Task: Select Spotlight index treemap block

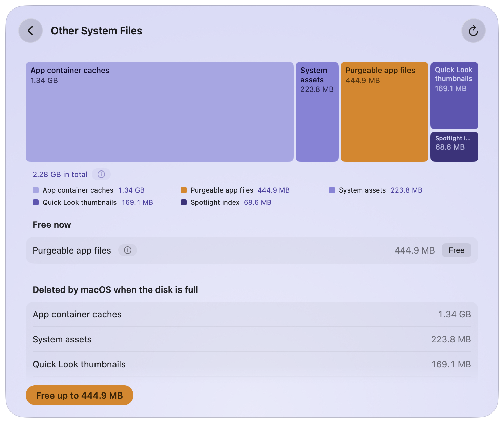Action: coord(454,146)
